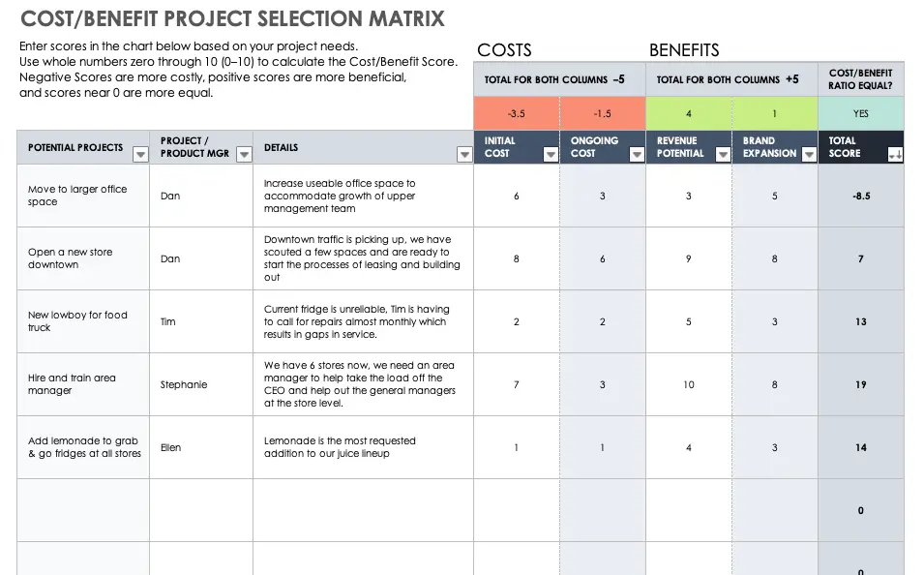Viewport: 924px width, 575px height.
Task: Click the Open a new store downtown cell
Action: pos(81,258)
